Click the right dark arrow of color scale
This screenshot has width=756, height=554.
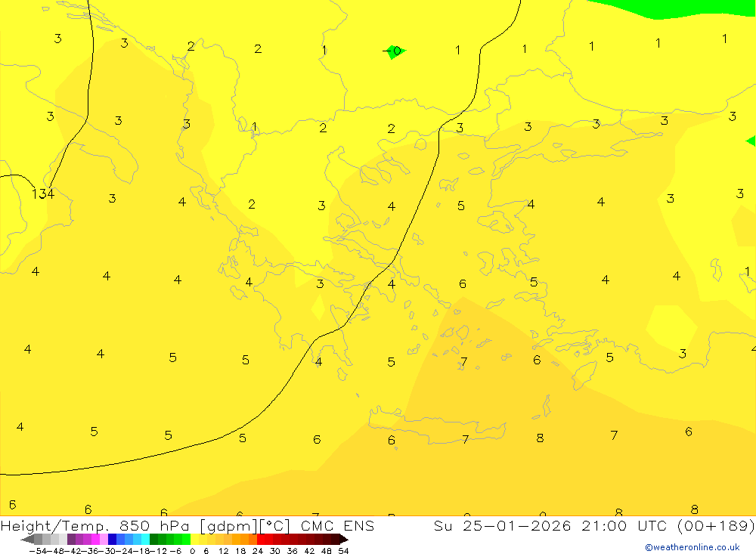click(343, 539)
